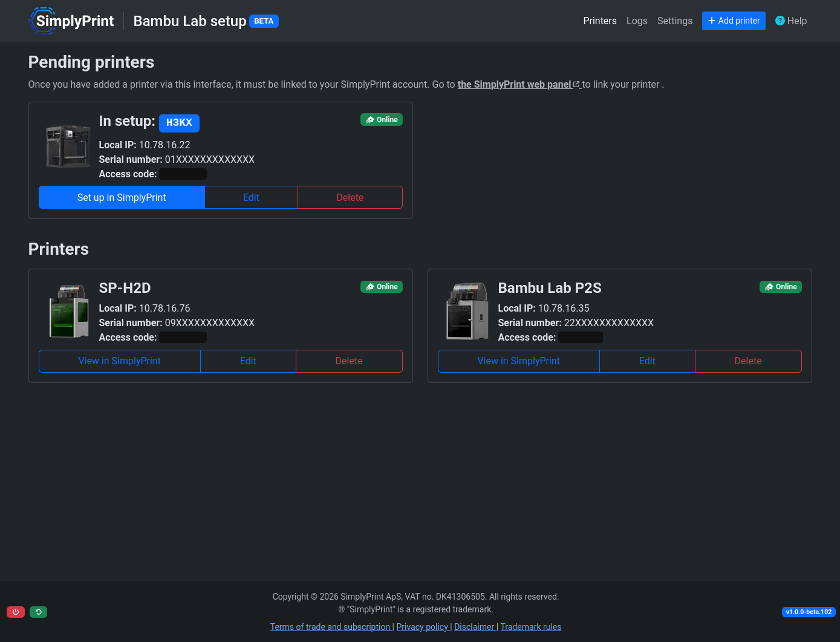Click local IP 10.78.16.35
Screen dimensions: 840x642
tap(564, 308)
